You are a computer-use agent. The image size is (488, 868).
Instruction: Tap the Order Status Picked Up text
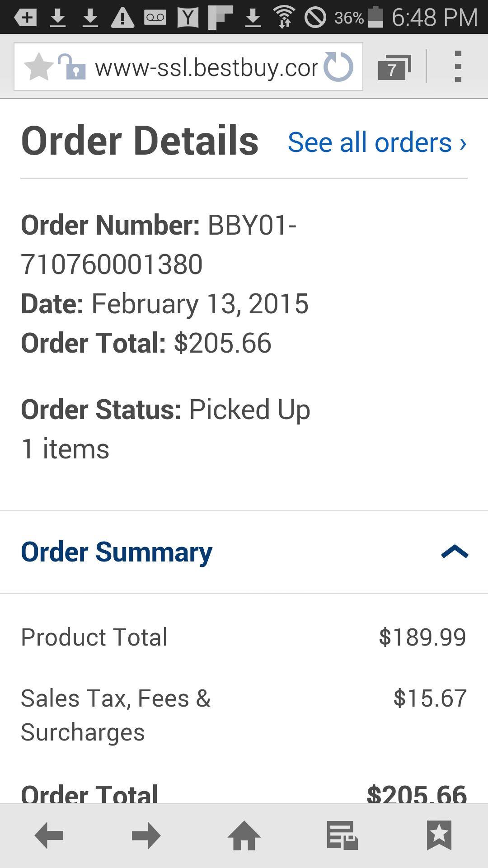click(x=165, y=410)
